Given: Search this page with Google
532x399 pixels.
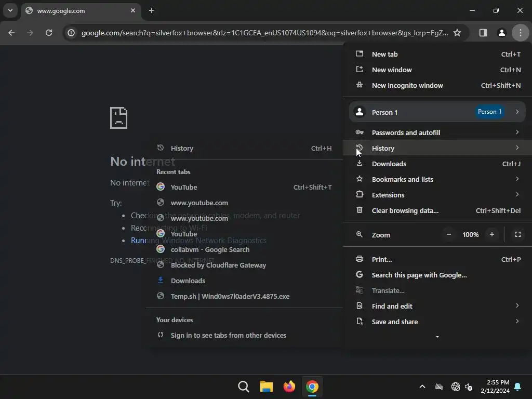Looking at the screenshot, I should 437,275.
